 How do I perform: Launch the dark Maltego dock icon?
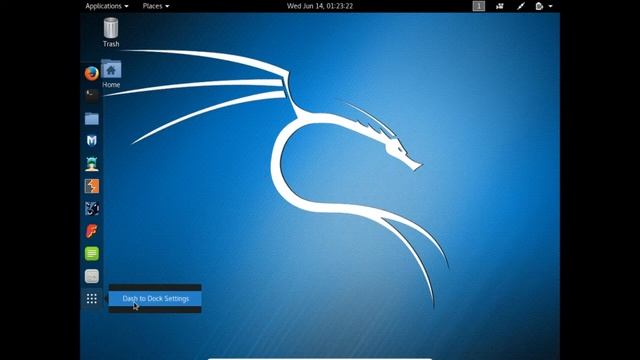tap(92, 209)
